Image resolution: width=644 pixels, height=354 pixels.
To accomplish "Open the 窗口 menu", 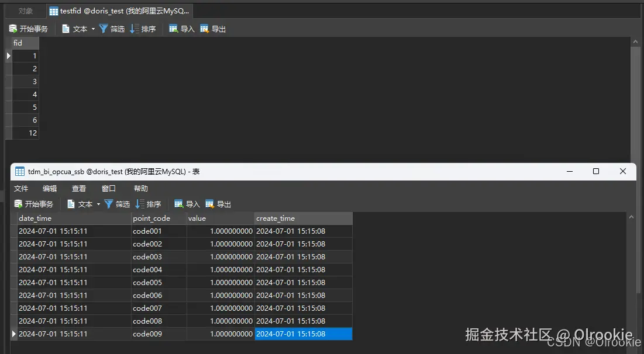I will [x=108, y=188].
